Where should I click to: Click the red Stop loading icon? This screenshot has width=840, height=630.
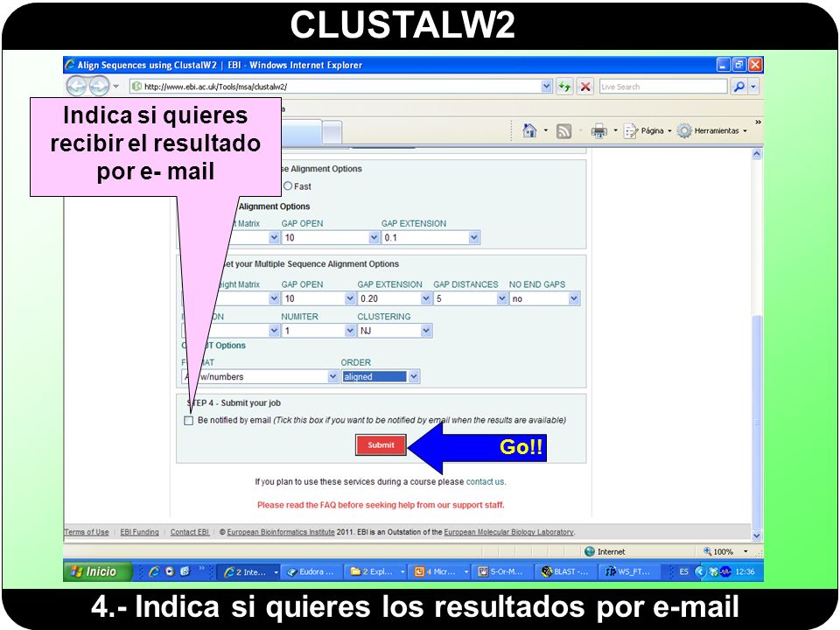pyautogui.click(x=585, y=87)
